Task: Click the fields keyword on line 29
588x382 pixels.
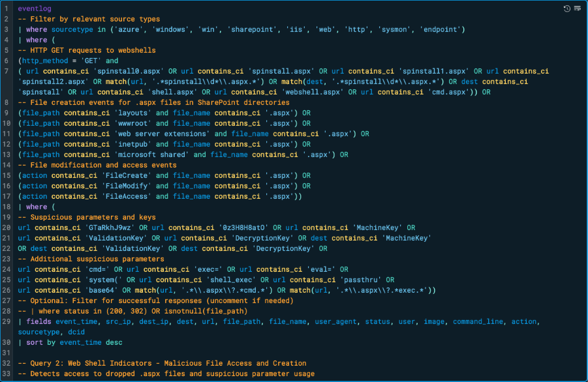Action: (x=39, y=321)
